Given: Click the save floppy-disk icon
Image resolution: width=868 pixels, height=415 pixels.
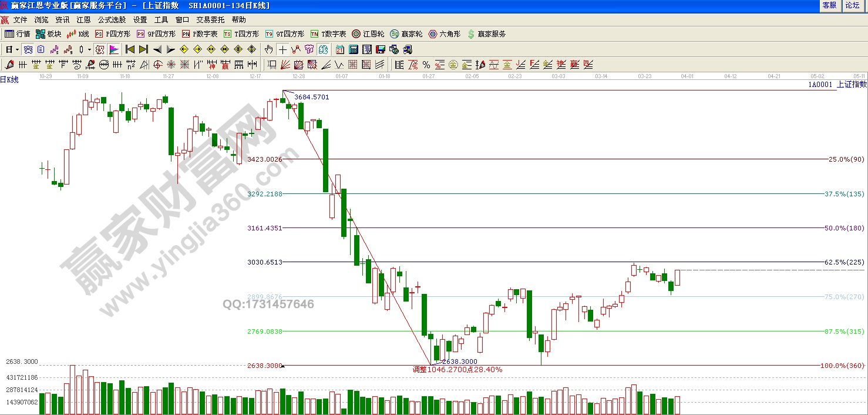Looking at the screenshot, I should [x=380, y=49].
